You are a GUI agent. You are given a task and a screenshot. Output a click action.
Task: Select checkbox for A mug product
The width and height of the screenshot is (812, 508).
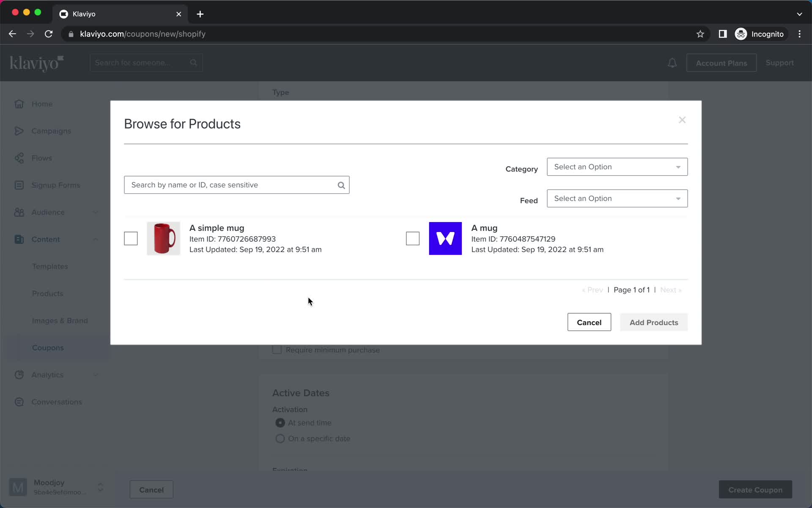coord(413,239)
